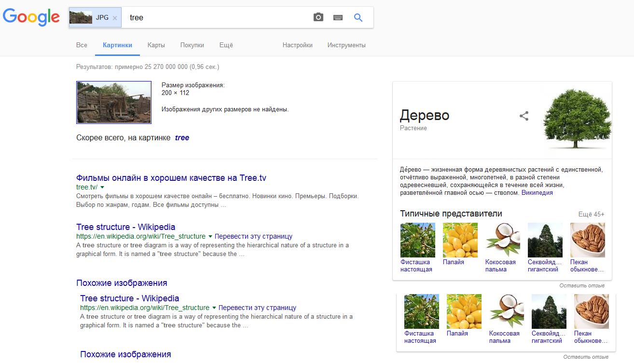The image size is (634, 364).
Task: Click the "Ещё 45+" link
Action: point(592,214)
